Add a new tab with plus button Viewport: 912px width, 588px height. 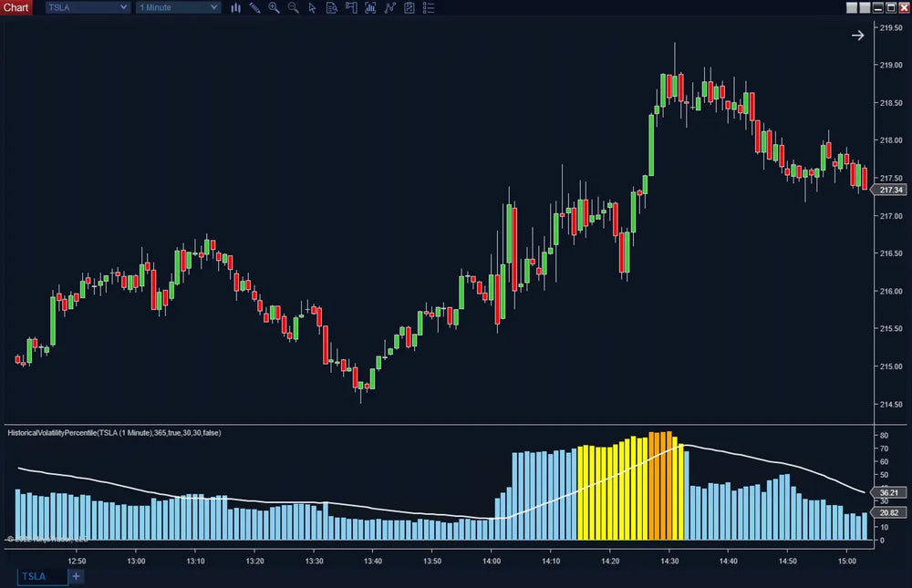(x=76, y=576)
